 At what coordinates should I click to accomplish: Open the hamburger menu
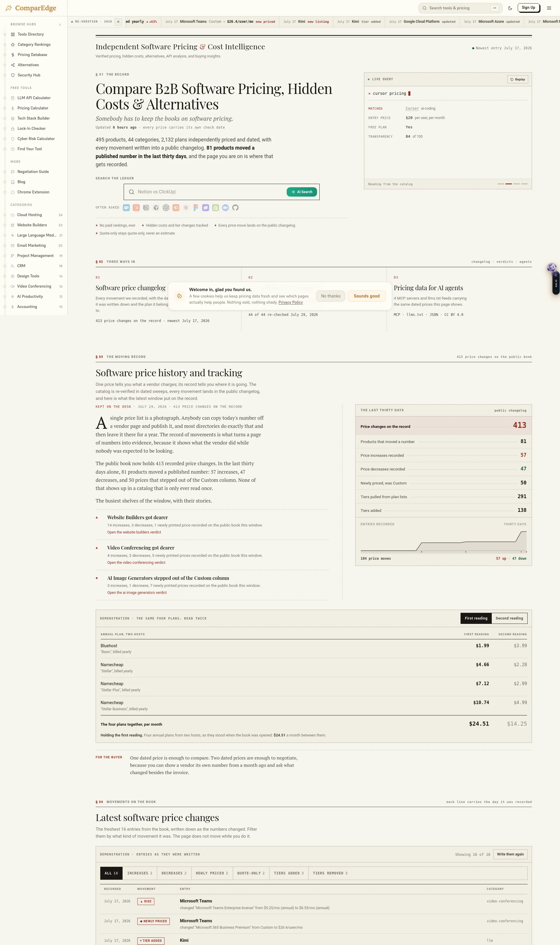[549, 8]
